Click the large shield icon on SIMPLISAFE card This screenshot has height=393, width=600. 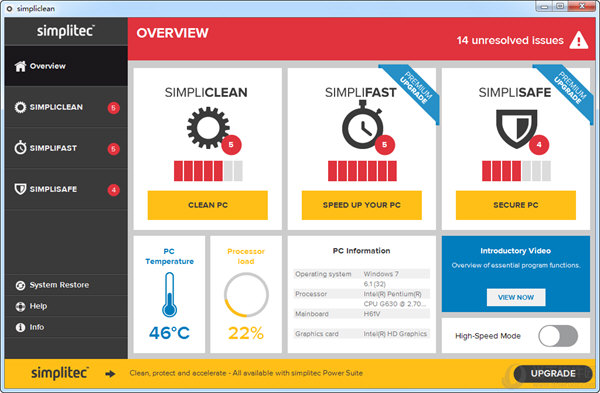click(517, 129)
